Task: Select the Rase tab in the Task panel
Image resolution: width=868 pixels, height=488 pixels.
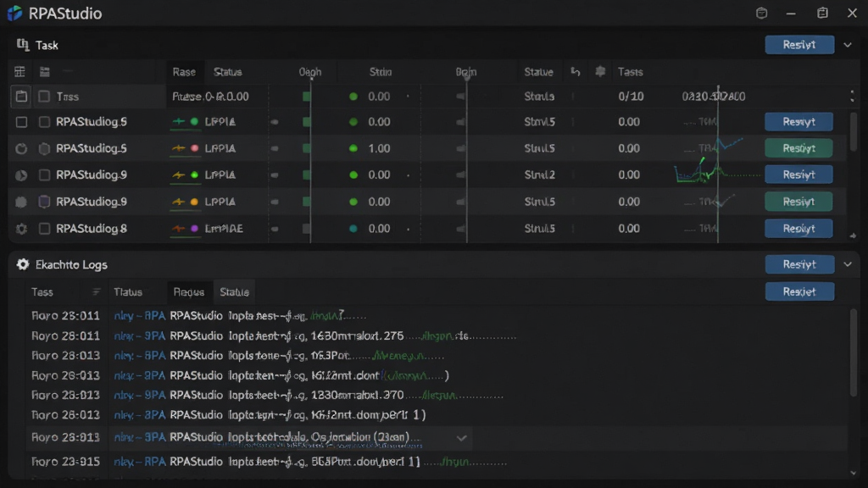Action: tap(184, 72)
